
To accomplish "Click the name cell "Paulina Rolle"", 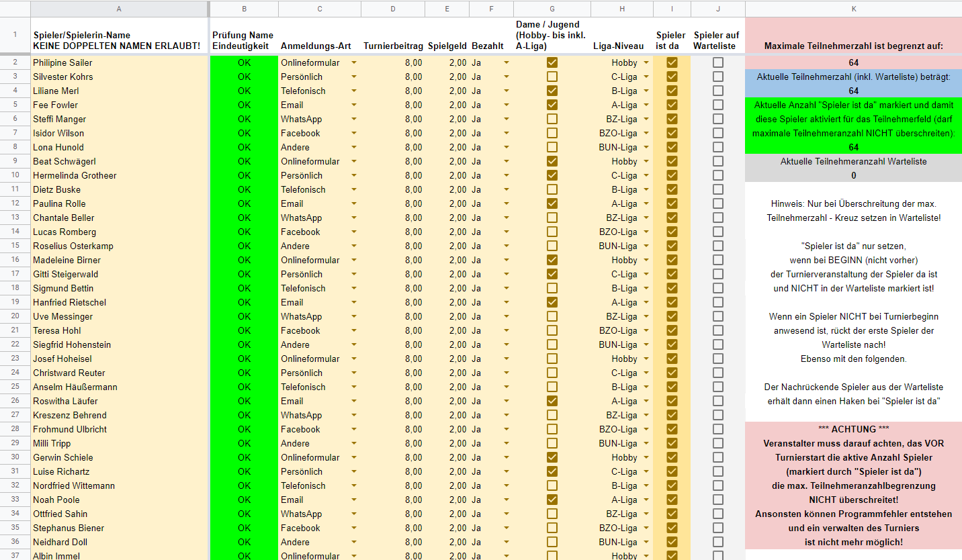I will (x=59, y=203).
